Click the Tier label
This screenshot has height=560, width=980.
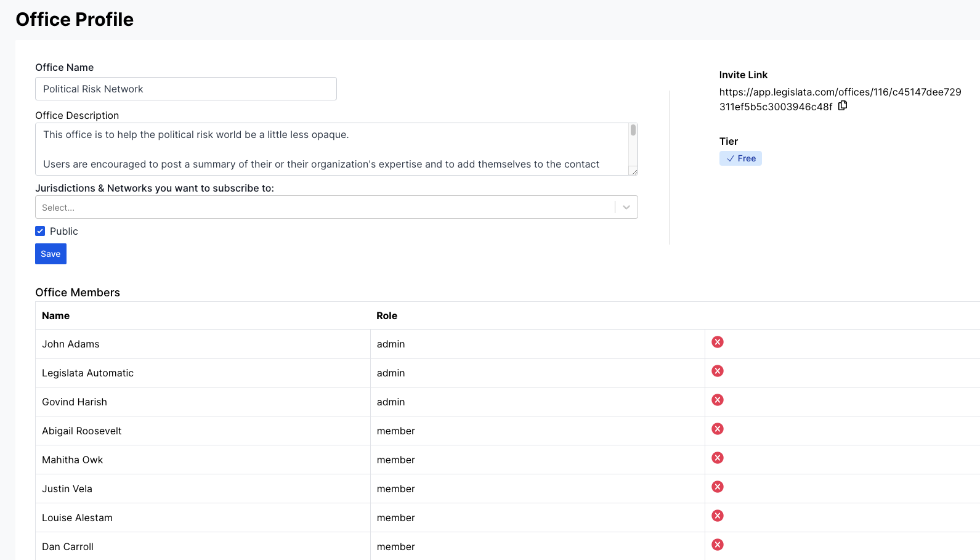click(729, 141)
